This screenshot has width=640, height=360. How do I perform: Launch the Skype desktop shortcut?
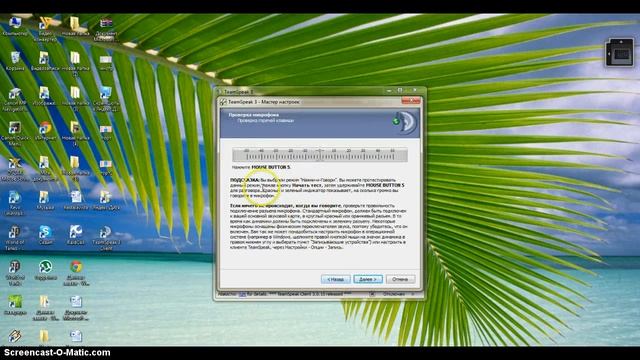45,236
